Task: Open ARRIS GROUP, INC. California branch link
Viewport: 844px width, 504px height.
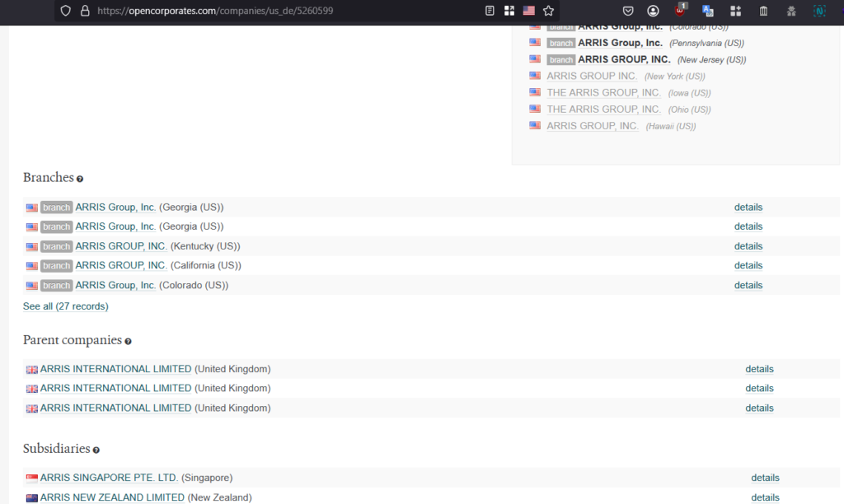Action: click(x=121, y=266)
